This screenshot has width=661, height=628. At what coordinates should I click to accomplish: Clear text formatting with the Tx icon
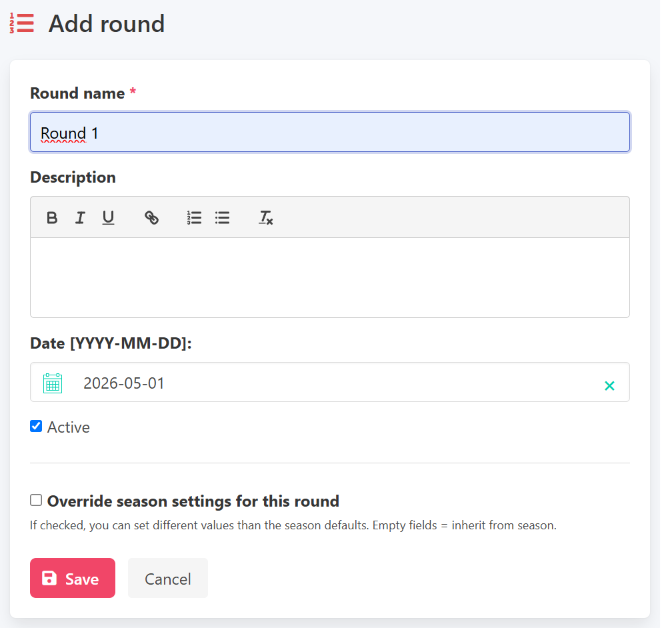point(266,218)
